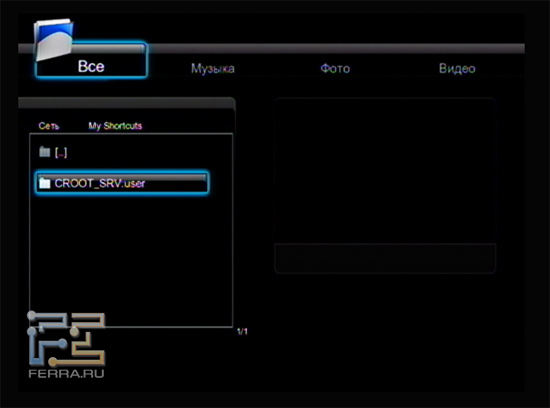Click the CROOT_SRV.user folder icon
The image size is (550, 408).
tap(45, 183)
